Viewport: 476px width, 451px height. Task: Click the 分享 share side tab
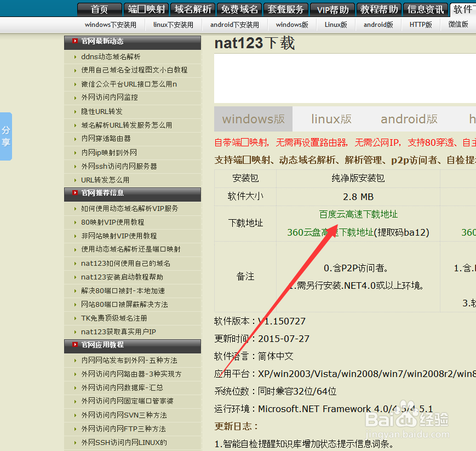point(6,136)
